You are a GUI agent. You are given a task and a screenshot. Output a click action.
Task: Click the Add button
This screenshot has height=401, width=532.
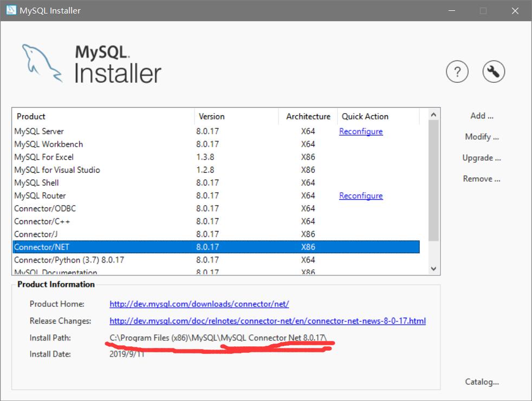(x=481, y=115)
